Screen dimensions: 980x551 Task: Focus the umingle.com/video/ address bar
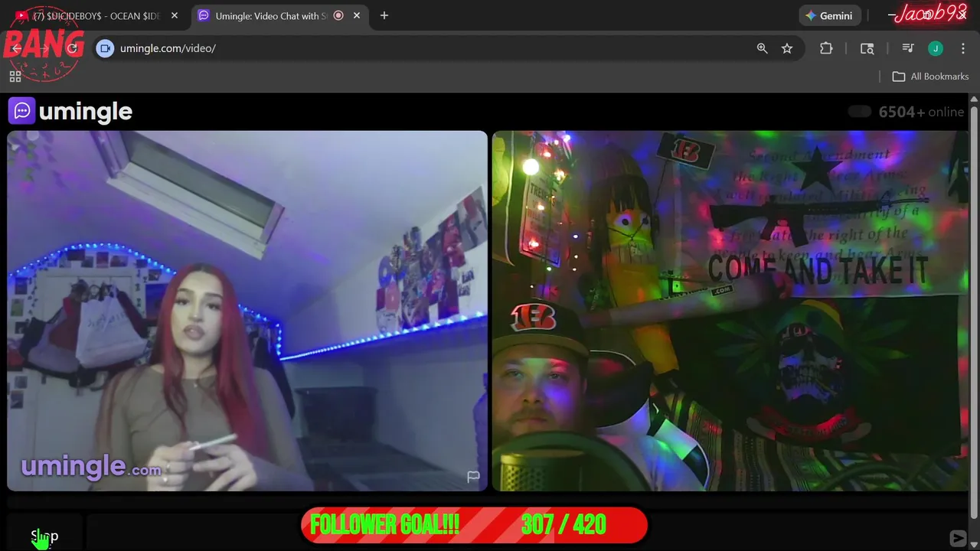[429, 48]
